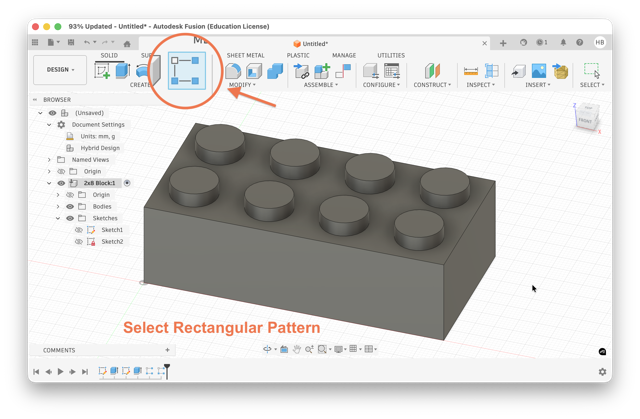Click the Zoom magnifier tool
Screen dimensions: 640x419
click(x=309, y=349)
